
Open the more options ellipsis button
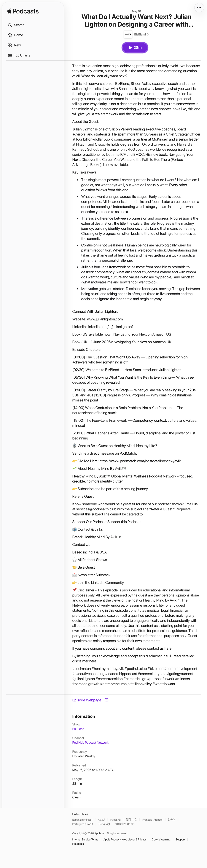(199, 7)
